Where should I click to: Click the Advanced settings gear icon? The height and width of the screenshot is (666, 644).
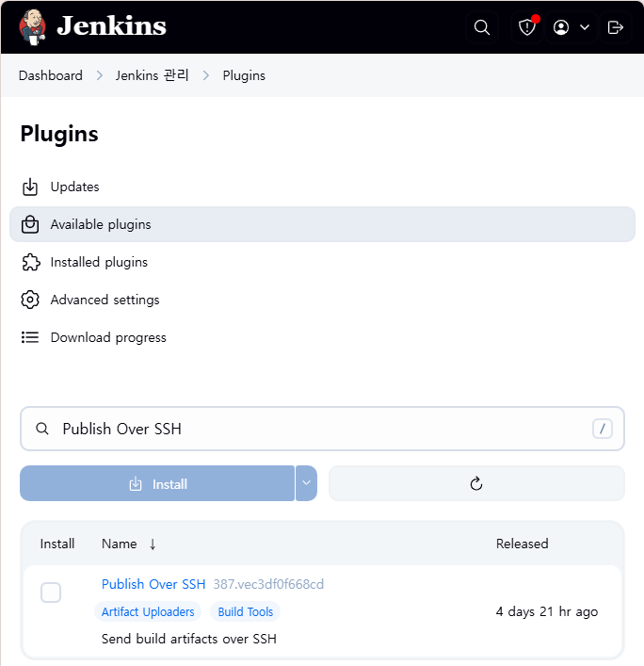coord(30,300)
